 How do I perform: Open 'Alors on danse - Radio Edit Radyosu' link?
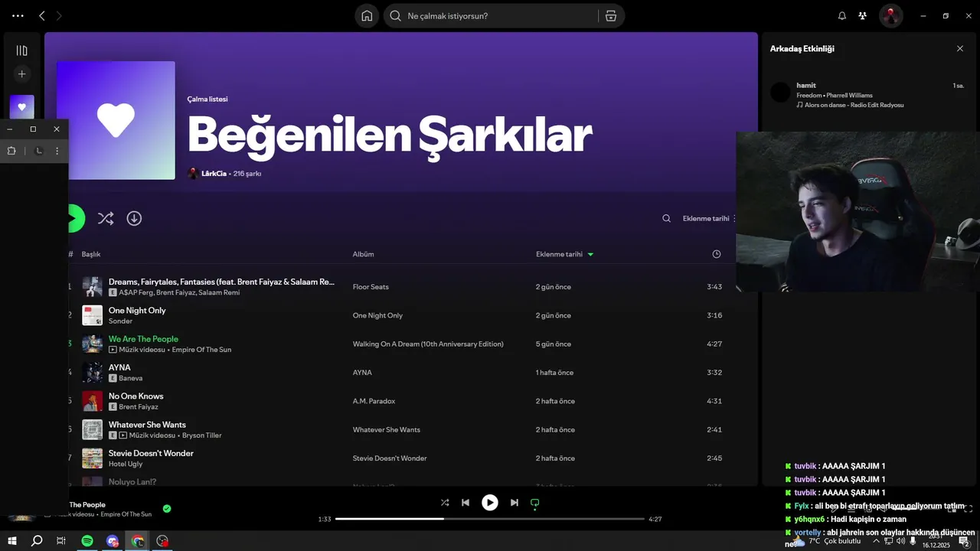click(854, 105)
